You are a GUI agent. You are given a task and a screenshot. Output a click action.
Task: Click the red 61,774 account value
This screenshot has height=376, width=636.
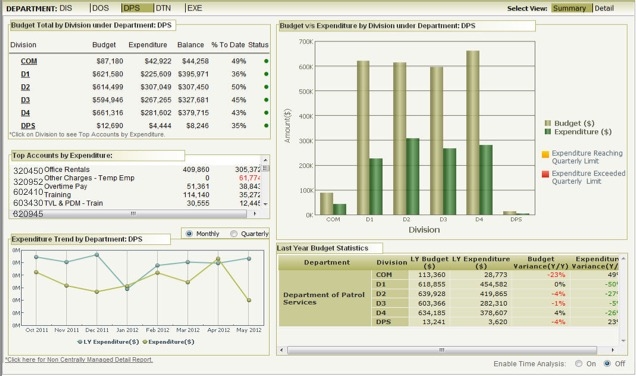[250, 178]
